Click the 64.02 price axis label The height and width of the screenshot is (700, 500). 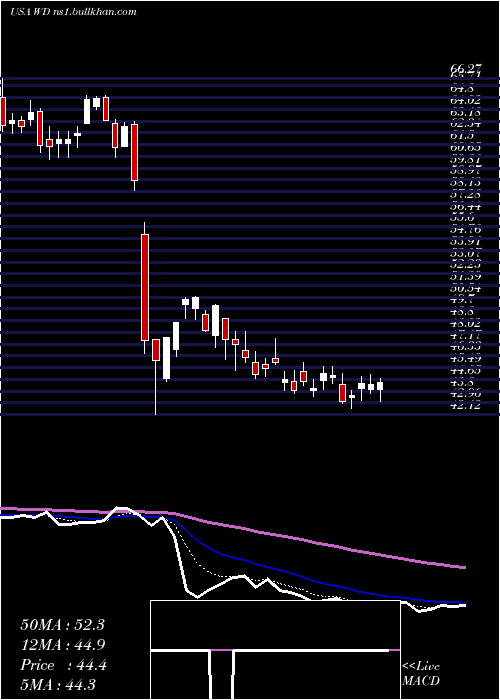point(465,101)
